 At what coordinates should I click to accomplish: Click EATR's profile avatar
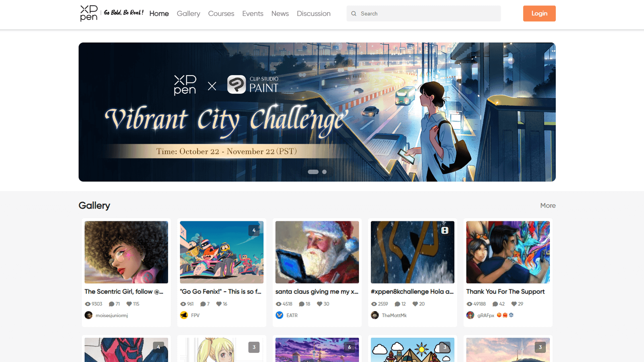[279, 315]
